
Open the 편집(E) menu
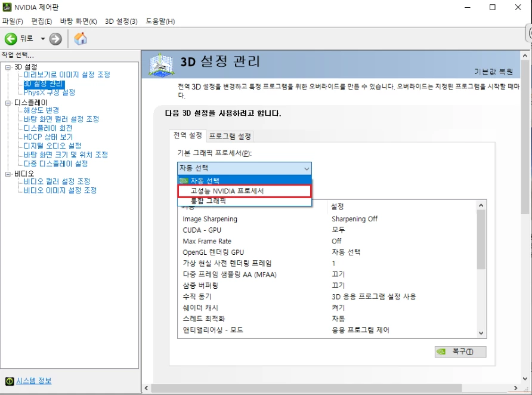(41, 21)
